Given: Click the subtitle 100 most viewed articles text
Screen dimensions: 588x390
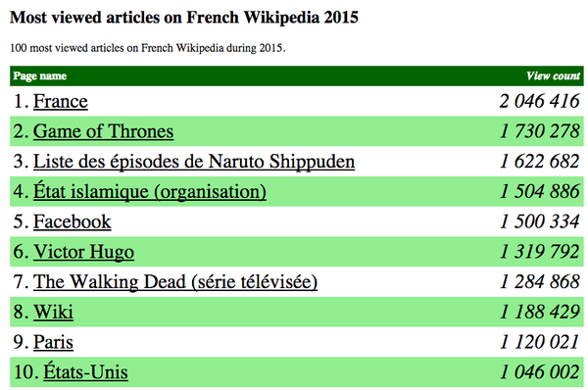Looking at the screenshot, I should click(148, 48).
